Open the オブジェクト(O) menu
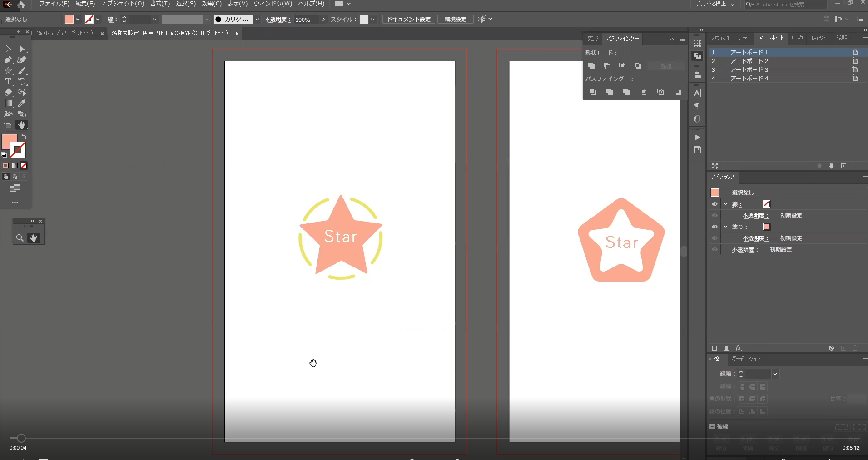Viewport: 868px width, 460px height. 122,4
